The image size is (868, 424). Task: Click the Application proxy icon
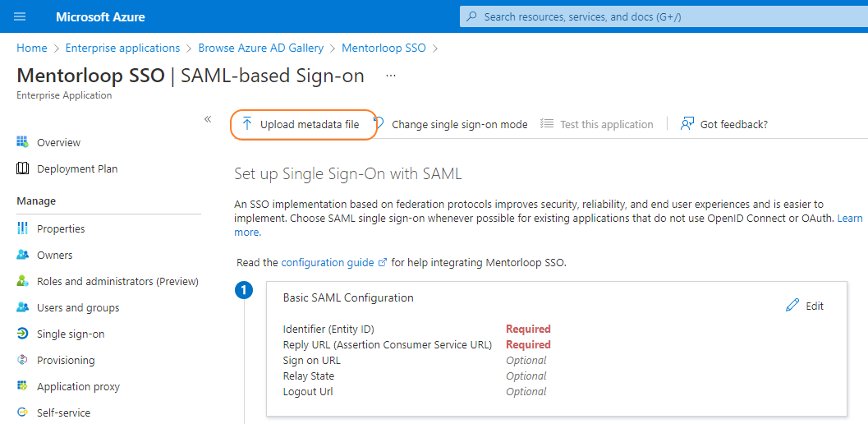[22, 385]
